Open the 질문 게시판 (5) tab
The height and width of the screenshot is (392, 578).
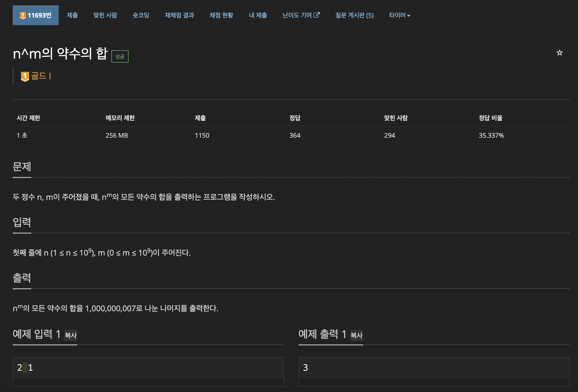click(354, 15)
